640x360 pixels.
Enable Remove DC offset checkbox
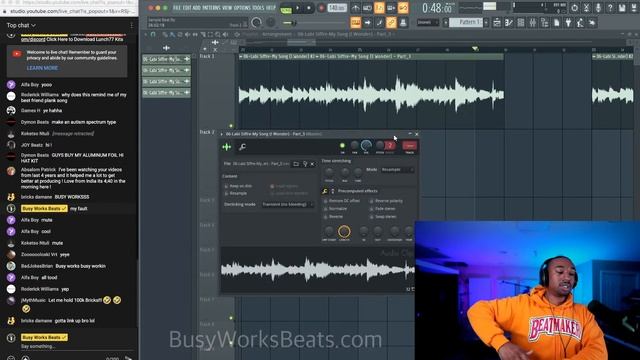(x=325, y=201)
